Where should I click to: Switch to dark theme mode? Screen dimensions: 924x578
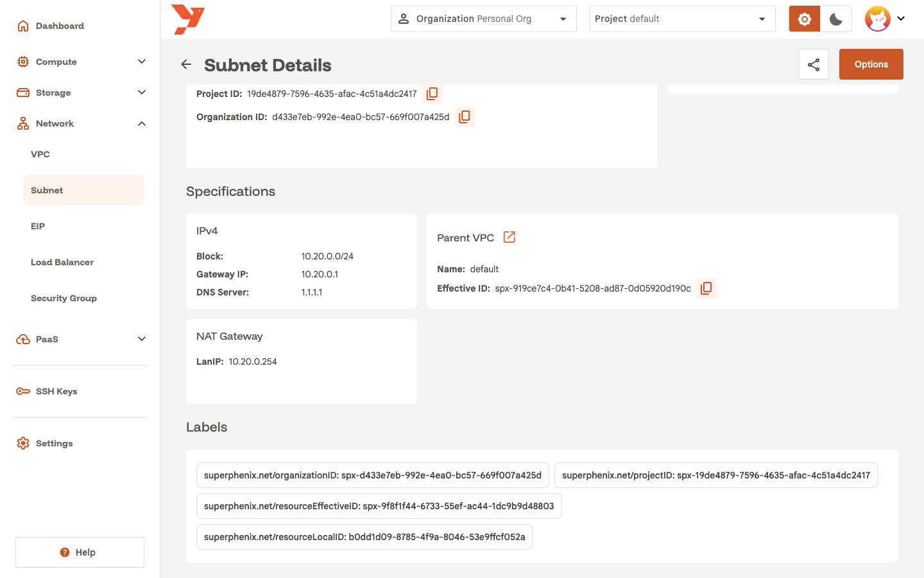pos(836,19)
